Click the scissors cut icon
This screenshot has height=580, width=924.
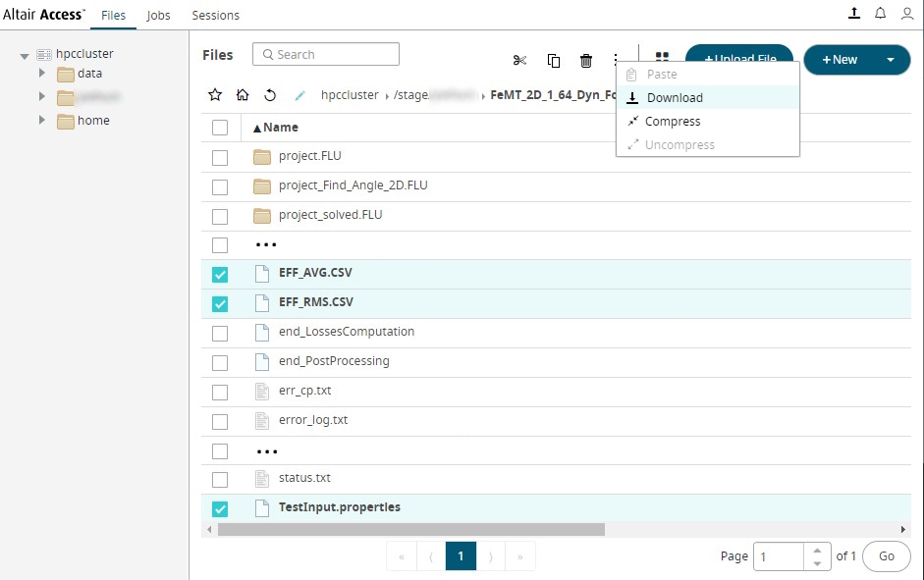click(519, 61)
